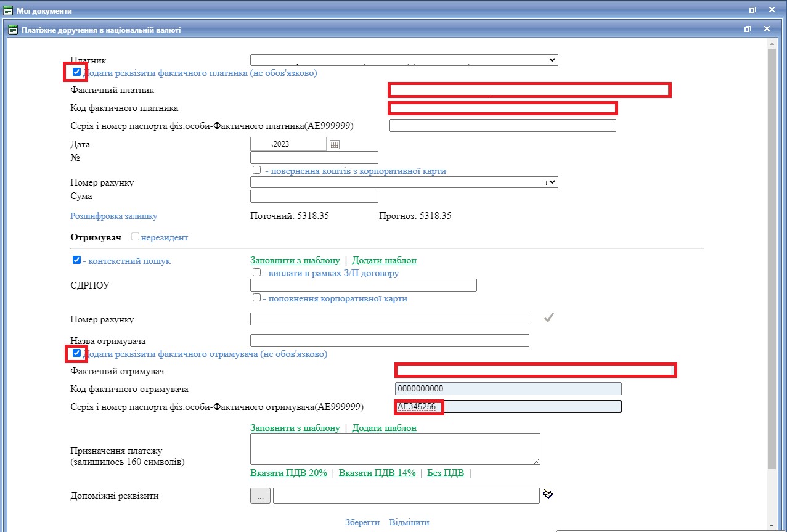Viewport: 787px width, 532px height.
Task: Open the 'Розшифровка залишку' link
Action: coord(114,216)
